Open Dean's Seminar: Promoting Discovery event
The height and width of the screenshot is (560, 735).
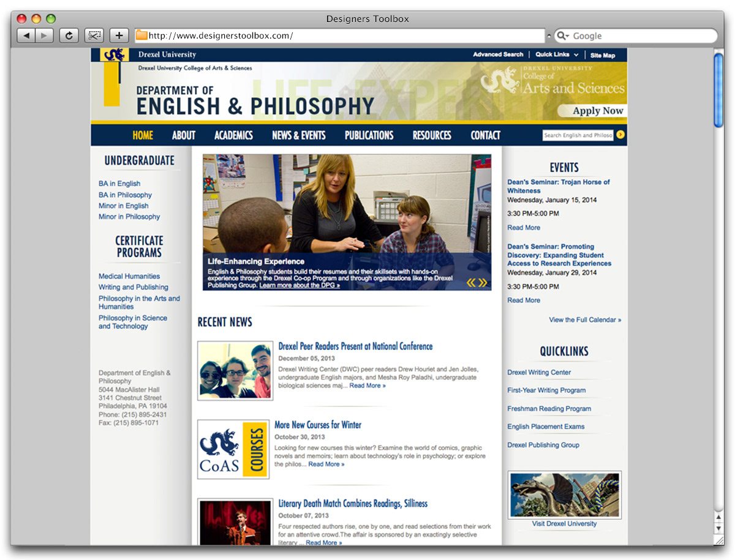click(x=559, y=255)
